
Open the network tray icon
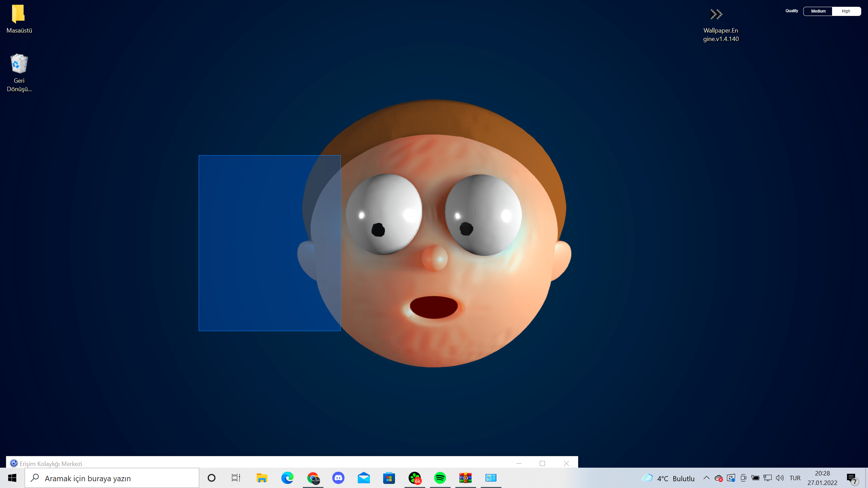(x=768, y=478)
